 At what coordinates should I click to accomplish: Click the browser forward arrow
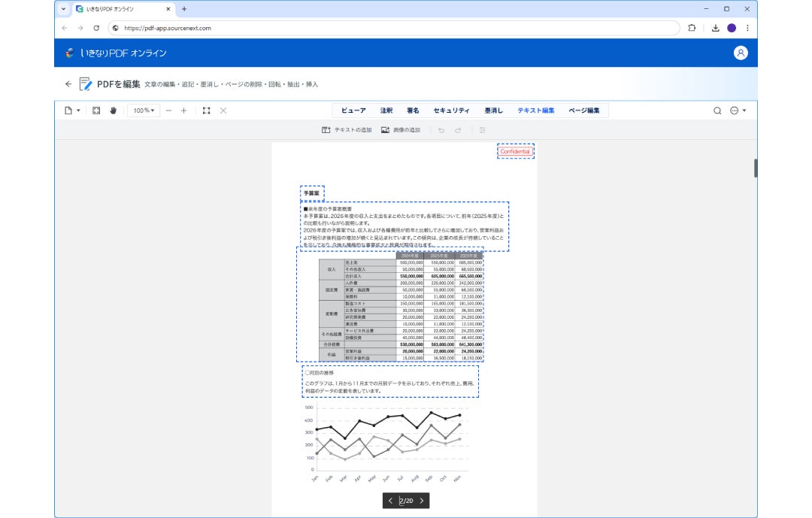pyautogui.click(x=80, y=28)
